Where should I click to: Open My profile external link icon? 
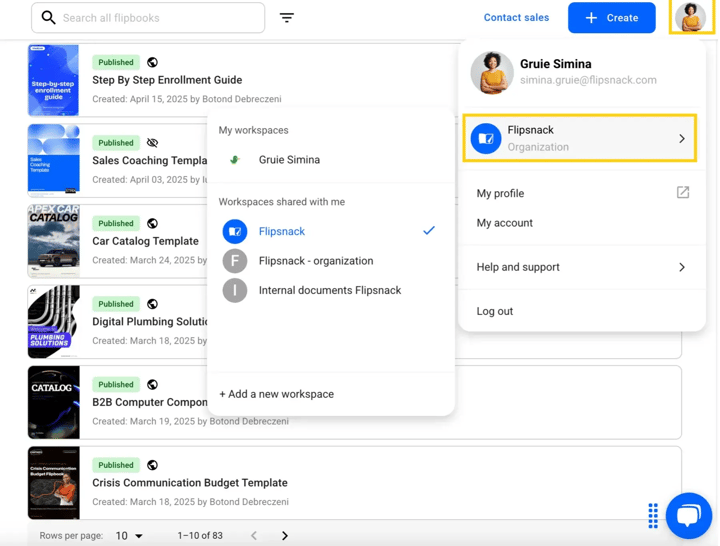point(683,192)
